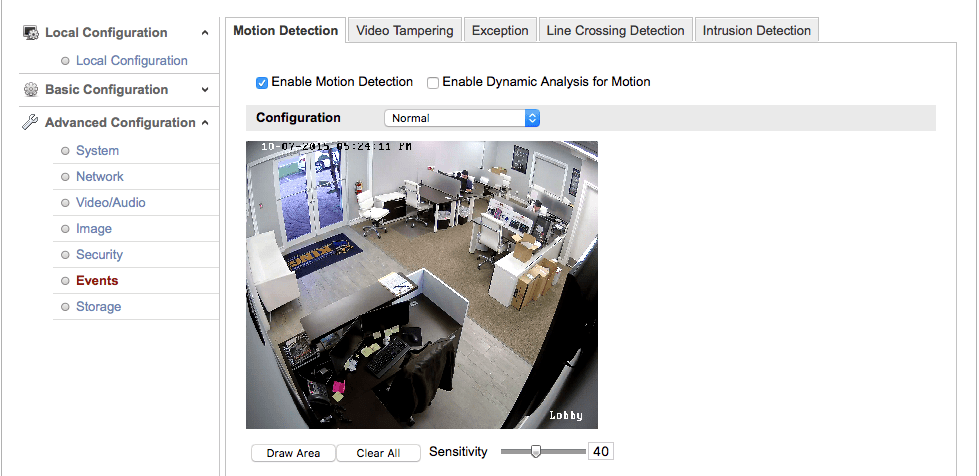Enable Dynamic Analysis for Motion checkbox
This screenshot has width=979, height=476.
pyautogui.click(x=433, y=82)
